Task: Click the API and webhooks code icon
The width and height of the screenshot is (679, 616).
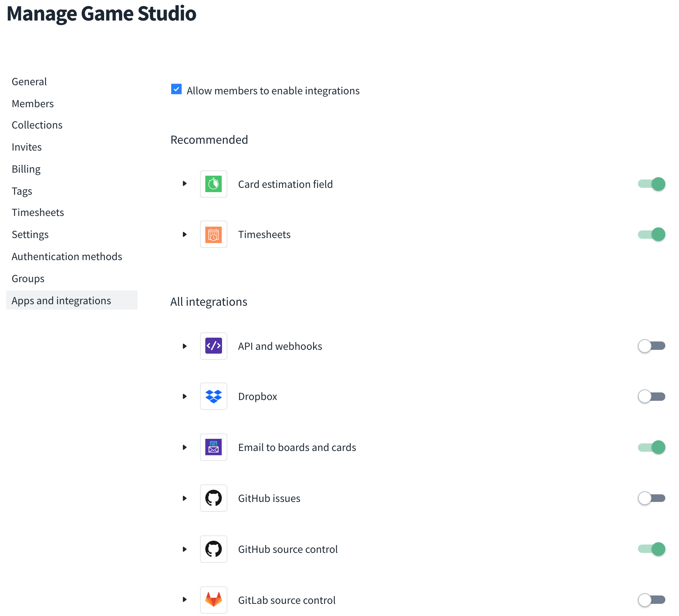Action: point(213,346)
